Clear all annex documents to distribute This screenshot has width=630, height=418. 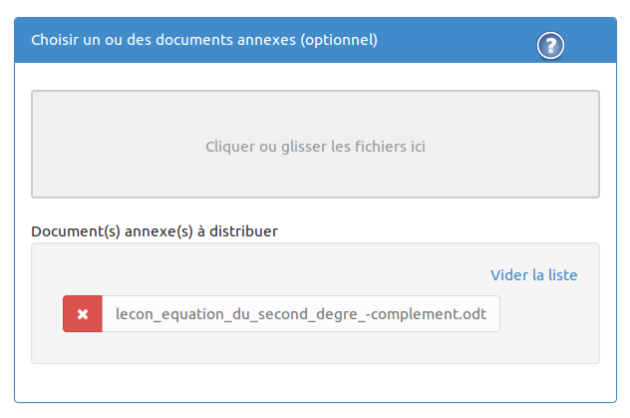click(534, 275)
